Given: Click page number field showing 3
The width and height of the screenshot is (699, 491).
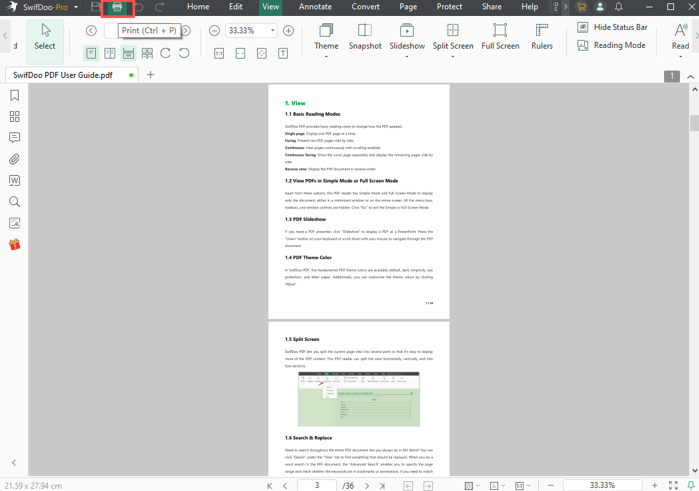Looking at the screenshot, I should pos(317,485).
